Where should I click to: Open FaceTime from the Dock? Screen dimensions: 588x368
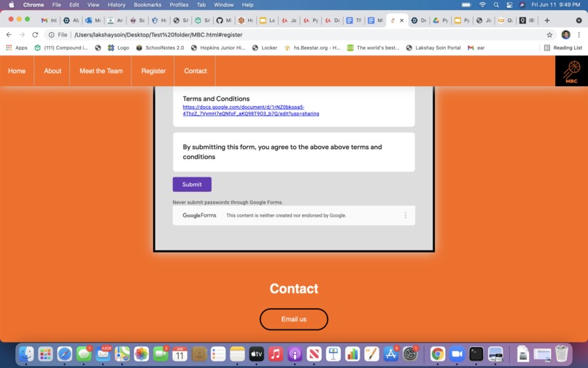pos(160,353)
